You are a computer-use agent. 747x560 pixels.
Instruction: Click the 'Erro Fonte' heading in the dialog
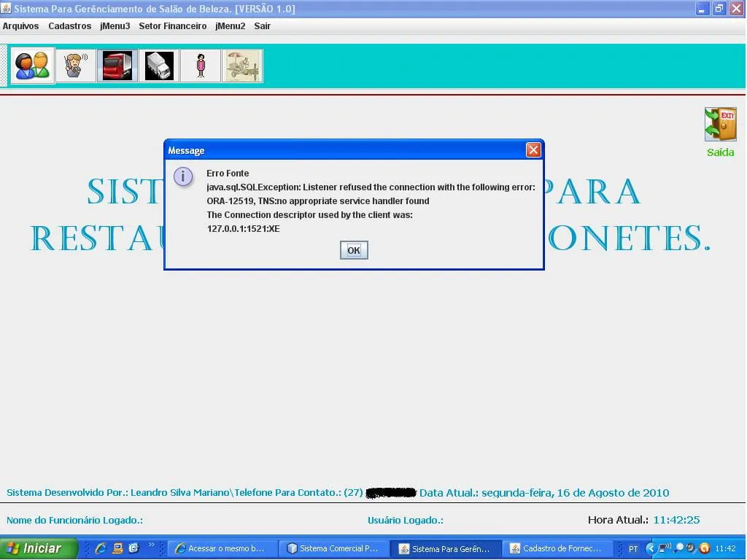coord(228,174)
